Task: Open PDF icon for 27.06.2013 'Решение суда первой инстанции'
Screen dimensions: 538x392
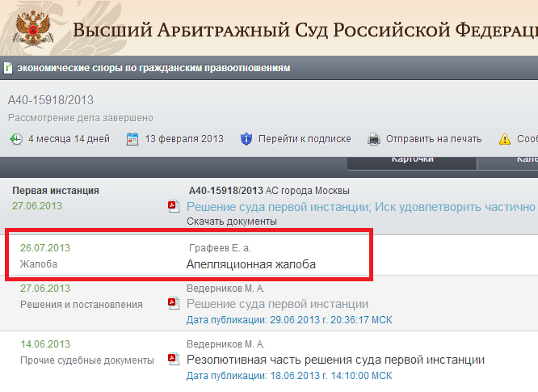Action: click(x=174, y=303)
